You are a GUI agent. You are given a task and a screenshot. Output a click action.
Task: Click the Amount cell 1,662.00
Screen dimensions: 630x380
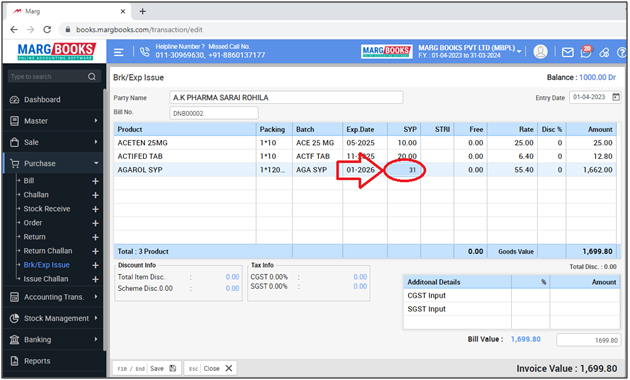click(x=591, y=170)
